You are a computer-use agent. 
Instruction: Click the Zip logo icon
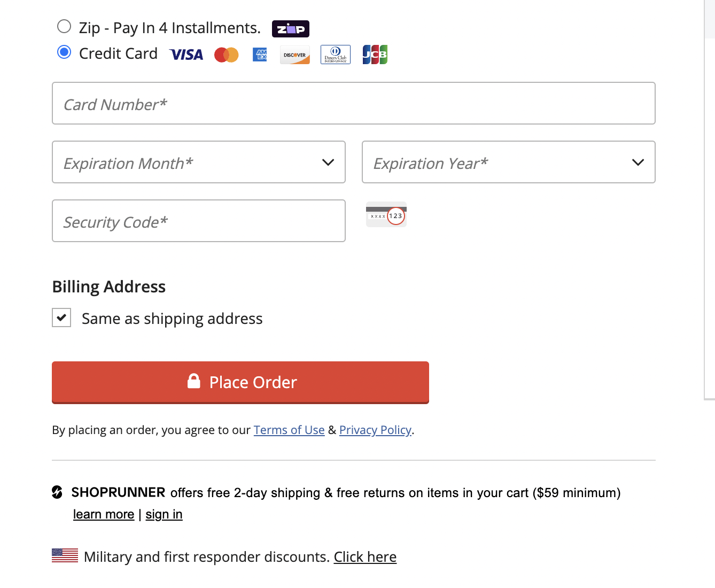[290, 29]
